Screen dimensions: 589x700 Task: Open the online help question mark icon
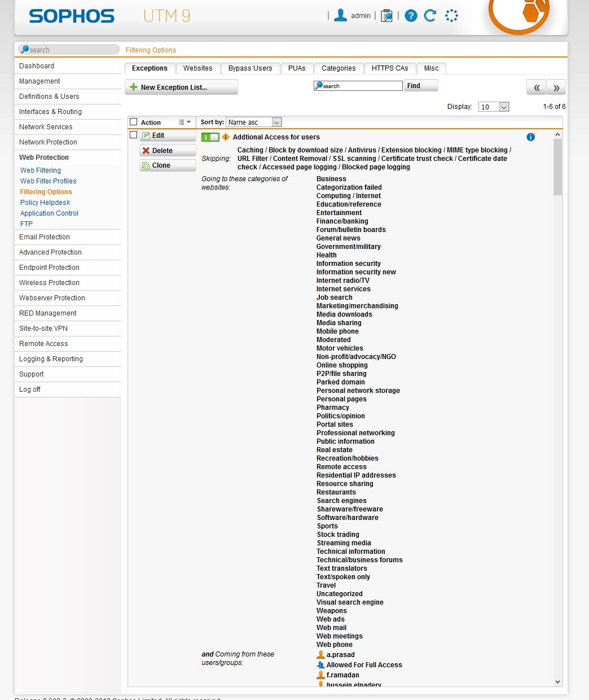(411, 16)
